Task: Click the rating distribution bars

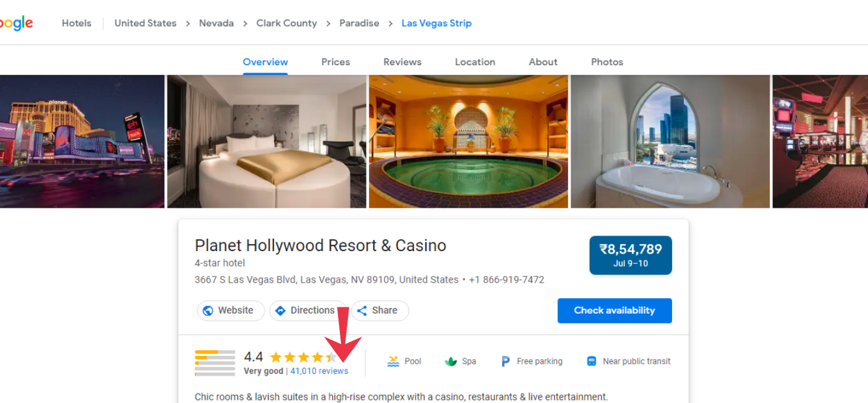Action: [x=215, y=363]
